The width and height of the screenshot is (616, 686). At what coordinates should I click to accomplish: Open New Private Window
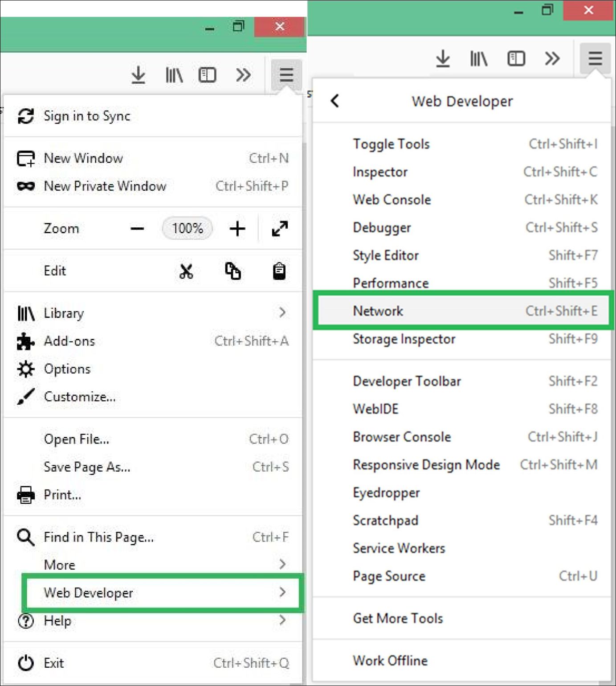(105, 186)
